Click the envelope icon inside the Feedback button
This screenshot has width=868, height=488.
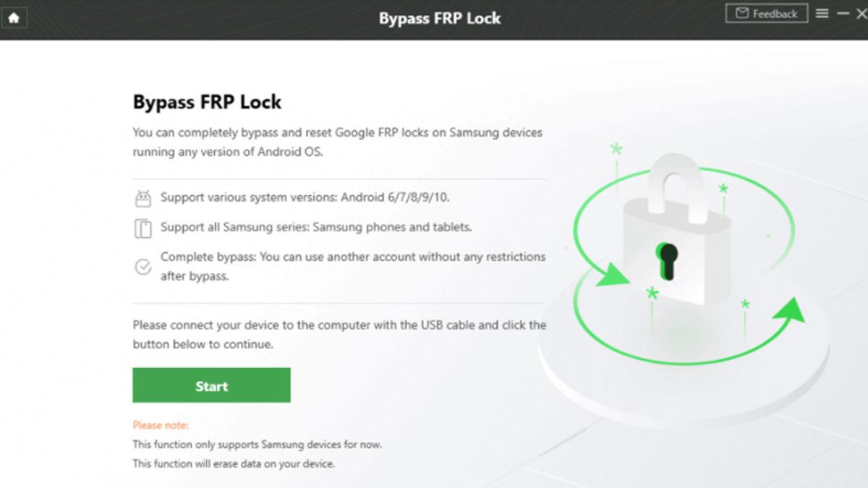coord(741,13)
